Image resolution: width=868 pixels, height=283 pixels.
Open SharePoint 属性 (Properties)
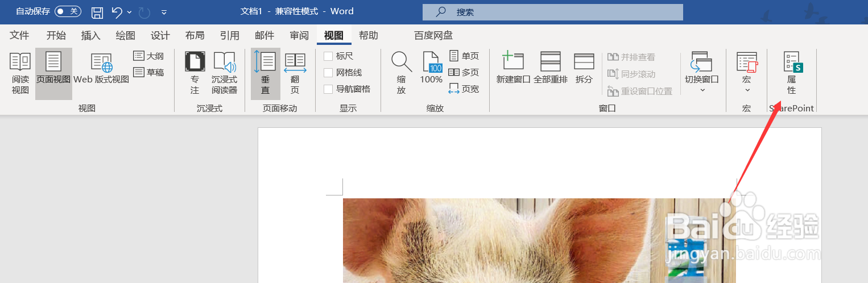tap(792, 74)
